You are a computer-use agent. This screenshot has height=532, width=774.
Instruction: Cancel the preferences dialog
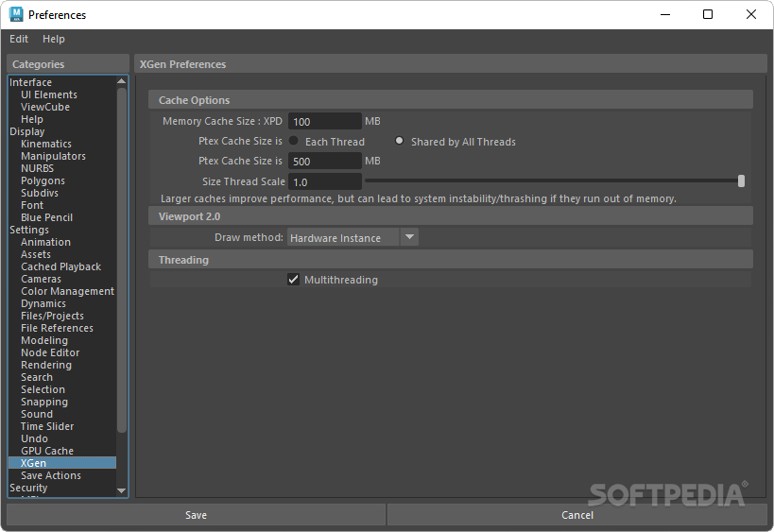[x=577, y=515]
